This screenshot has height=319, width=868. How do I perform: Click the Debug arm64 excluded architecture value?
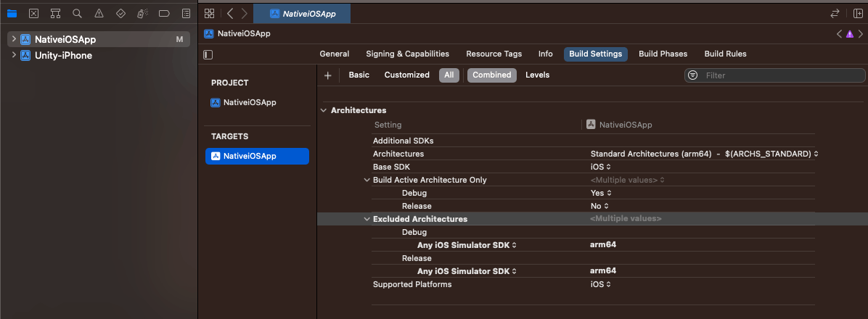point(603,244)
